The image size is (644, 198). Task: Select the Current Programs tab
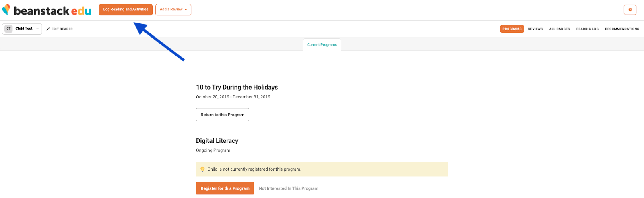[322, 45]
